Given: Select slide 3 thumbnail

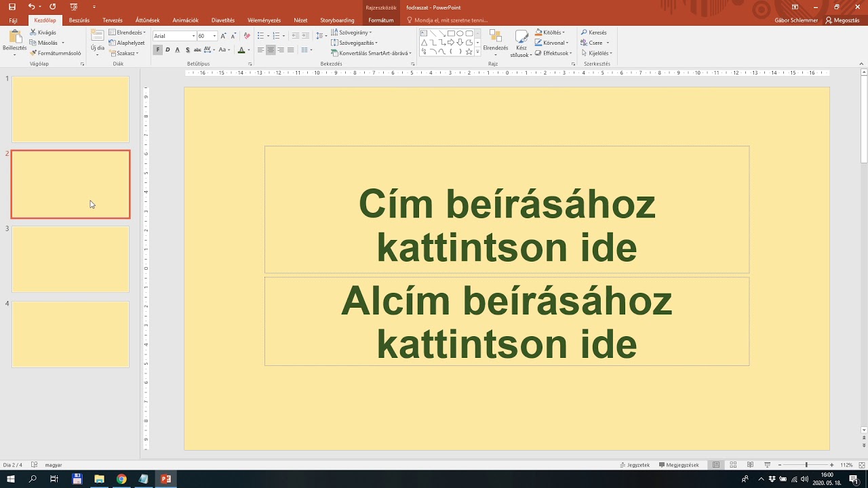Looking at the screenshot, I should coord(71,259).
